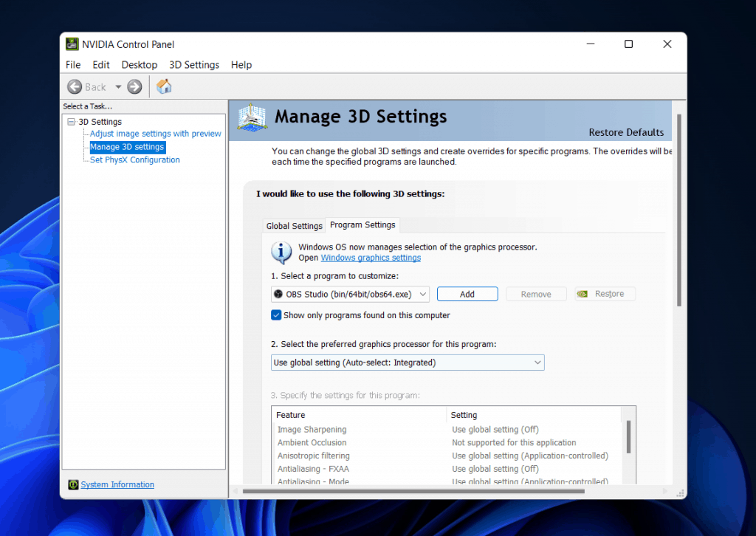
Task: Click the Add button
Action: (x=467, y=294)
